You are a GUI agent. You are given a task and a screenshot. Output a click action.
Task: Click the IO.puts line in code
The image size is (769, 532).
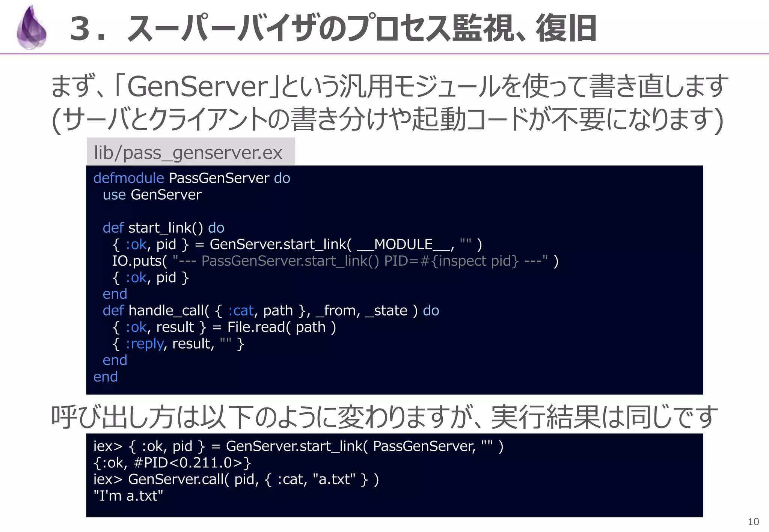tap(335, 261)
